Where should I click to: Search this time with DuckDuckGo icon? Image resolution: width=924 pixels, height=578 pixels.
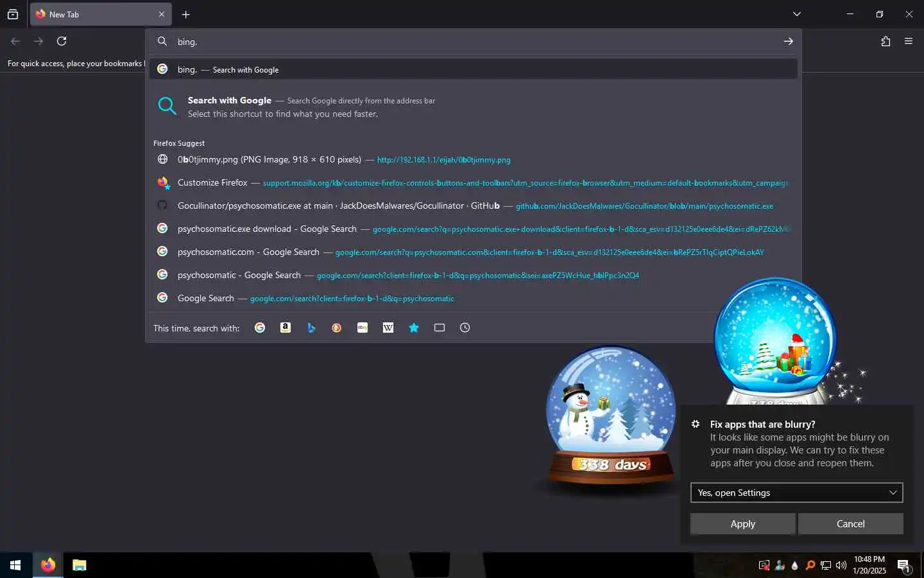(336, 328)
